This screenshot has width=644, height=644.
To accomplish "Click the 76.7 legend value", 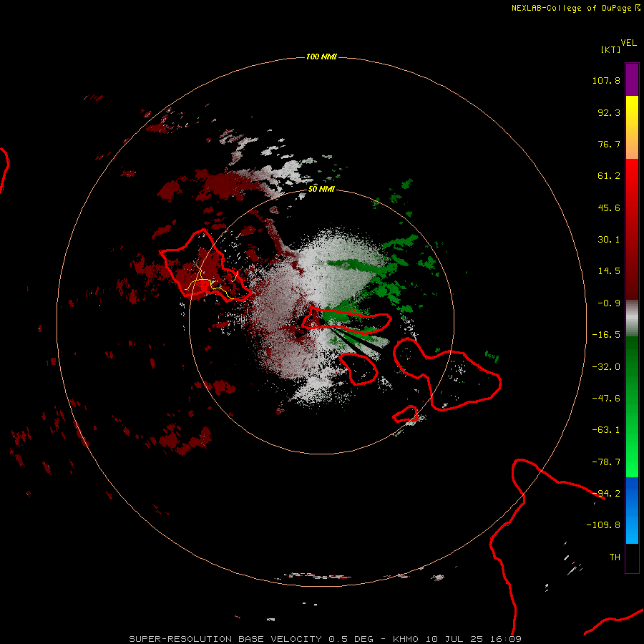I will coord(609,144).
